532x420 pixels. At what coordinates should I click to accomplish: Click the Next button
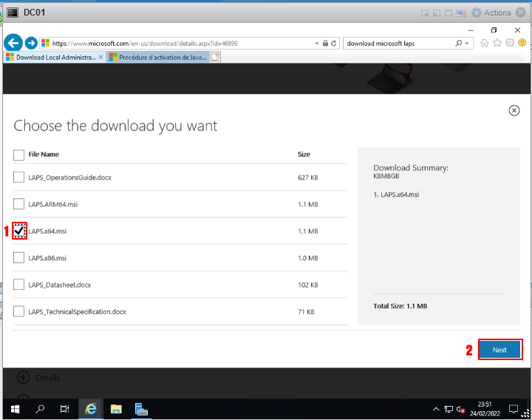499,350
